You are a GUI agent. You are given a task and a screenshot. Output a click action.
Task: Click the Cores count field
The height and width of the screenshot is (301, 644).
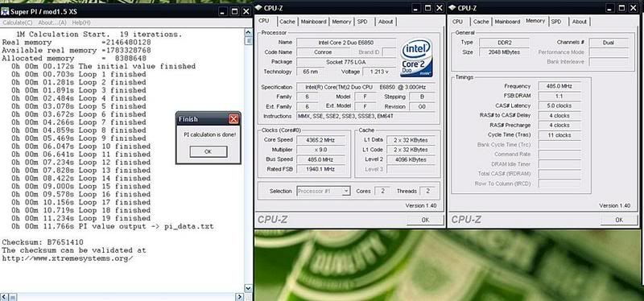(x=382, y=191)
